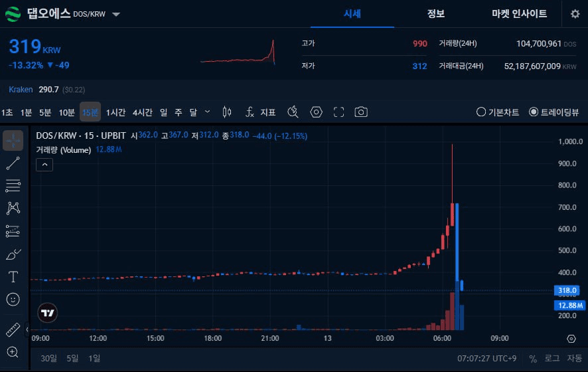Click the chart snapshot camera icon

(x=361, y=112)
